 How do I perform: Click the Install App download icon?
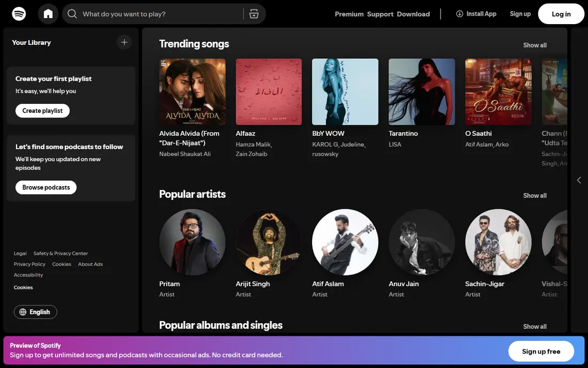[x=459, y=14]
